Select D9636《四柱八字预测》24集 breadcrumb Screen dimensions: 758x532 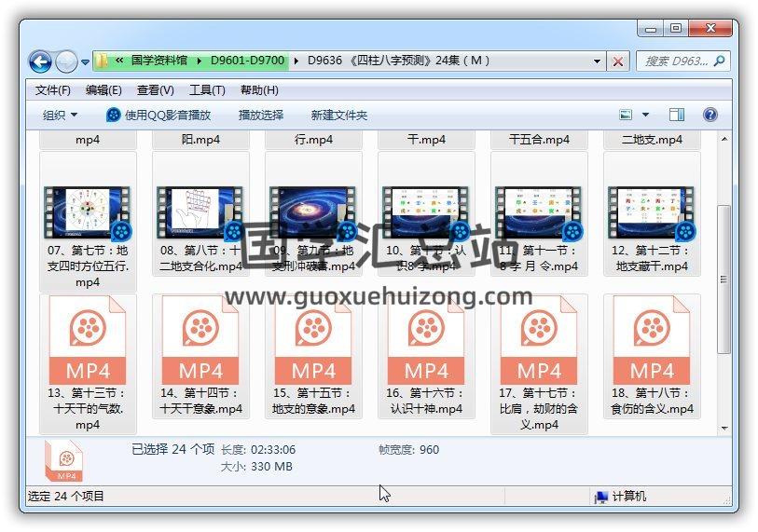398,61
